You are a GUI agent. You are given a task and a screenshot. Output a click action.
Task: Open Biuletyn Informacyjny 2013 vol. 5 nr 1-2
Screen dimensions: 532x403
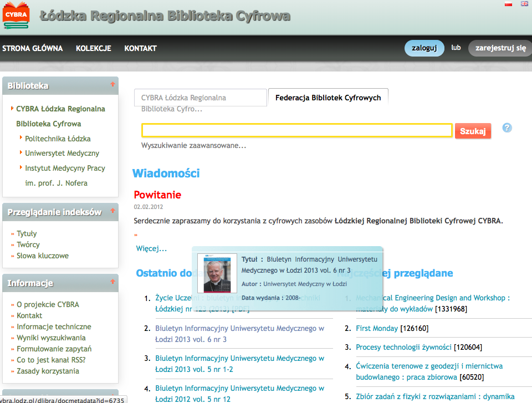[x=239, y=364]
